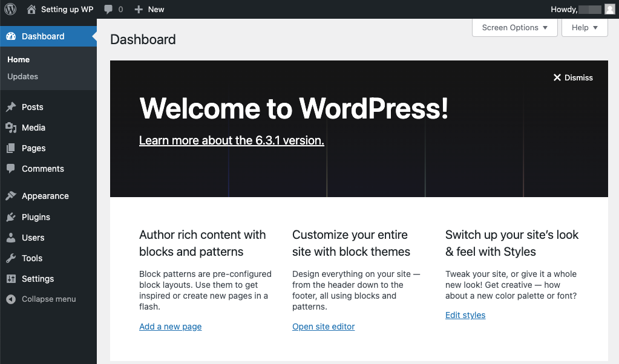Click the Open site editor link
The image size is (619, 364).
323,327
